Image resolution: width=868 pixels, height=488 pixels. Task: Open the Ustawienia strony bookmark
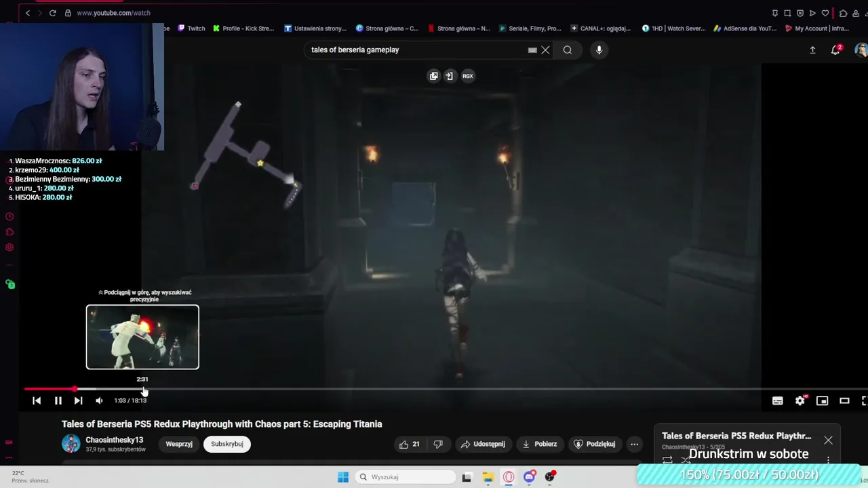point(315,28)
